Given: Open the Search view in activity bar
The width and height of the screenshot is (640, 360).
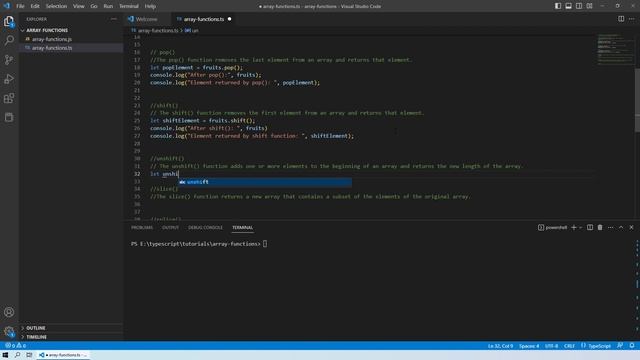Looking at the screenshot, I should (x=9, y=40).
